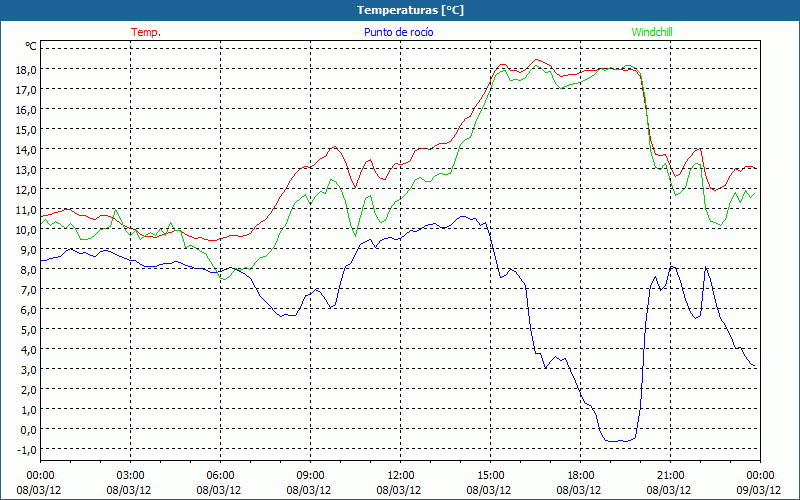Click the '10,0' y-axis value
The width and height of the screenshot is (800, 500).
26,230
